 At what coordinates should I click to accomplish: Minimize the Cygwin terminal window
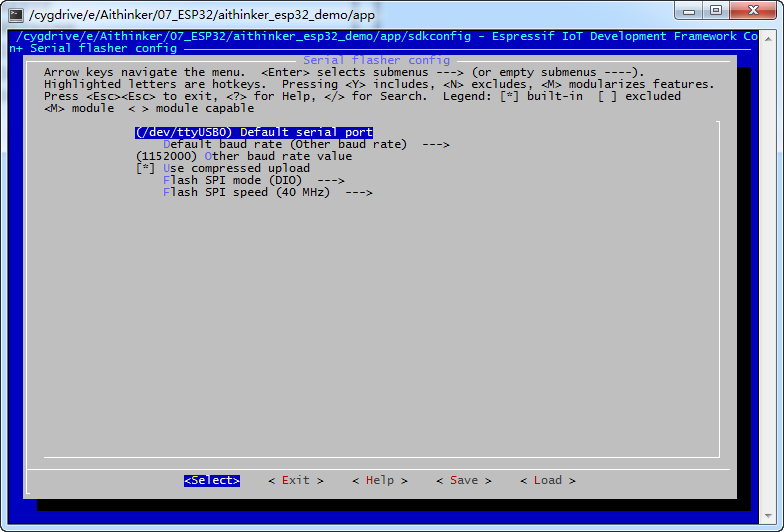pyautogui.click(x=689, y=10)
